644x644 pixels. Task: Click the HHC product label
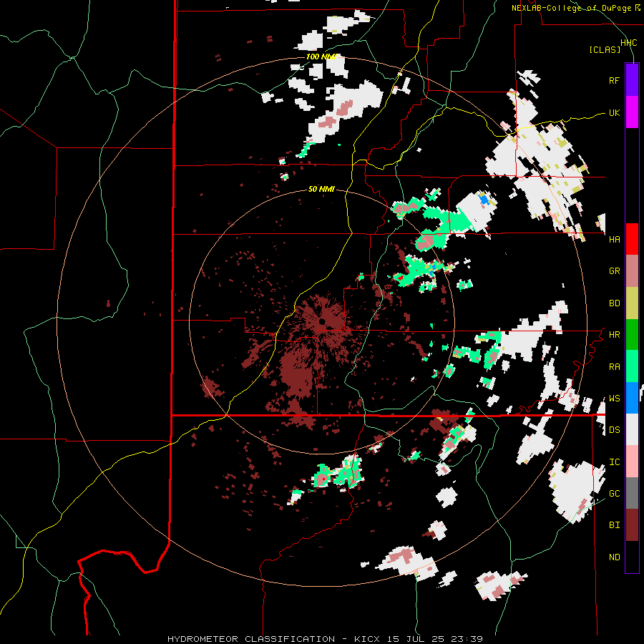pos(628,43)
